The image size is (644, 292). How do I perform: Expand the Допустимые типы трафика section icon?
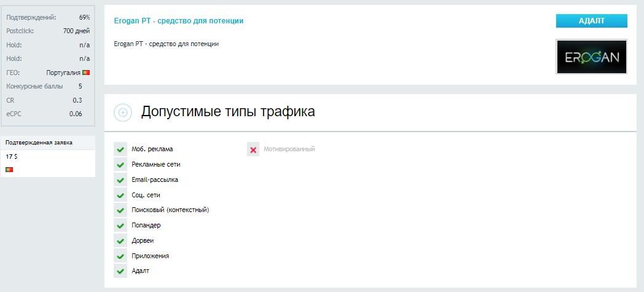tap(123, 112)
